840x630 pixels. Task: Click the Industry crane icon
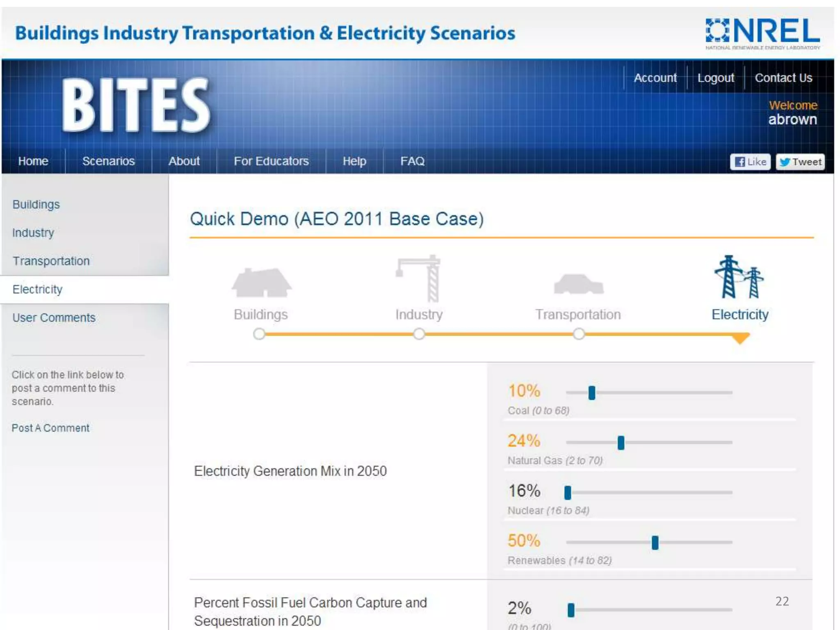419,278
